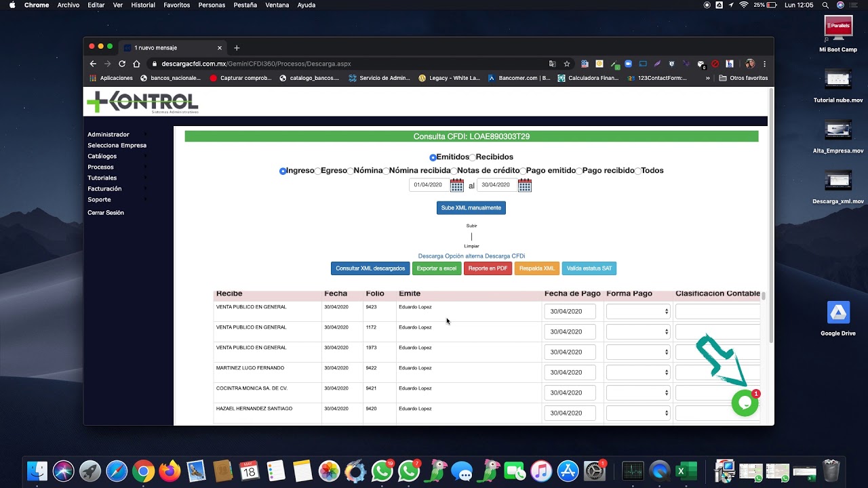Close the '1 nuevo mensaje' tab
This screenshot has width=868, height=488.
(x=220, y=47)
